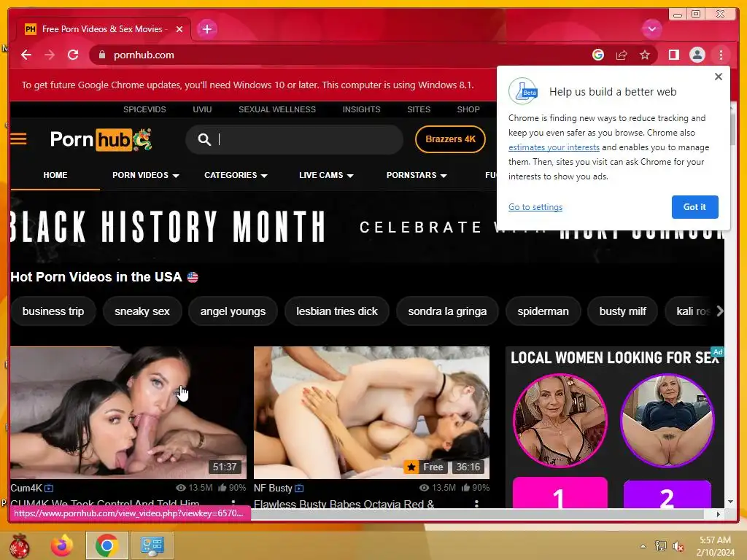Click the 'business trip' tag chip
Screen dimensions: 747x560
point(53,311)
